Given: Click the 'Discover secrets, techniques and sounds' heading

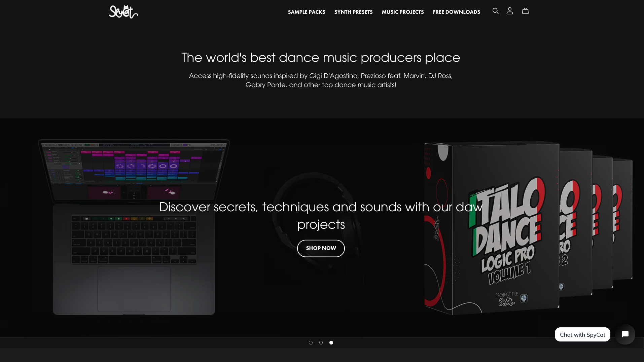Looking at the screenshot, I should pos(321,216).
